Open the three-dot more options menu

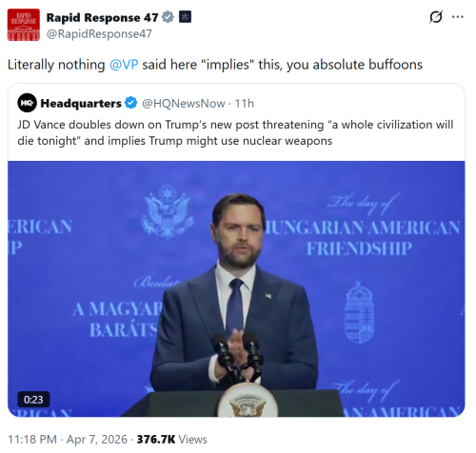coord(458,17)
